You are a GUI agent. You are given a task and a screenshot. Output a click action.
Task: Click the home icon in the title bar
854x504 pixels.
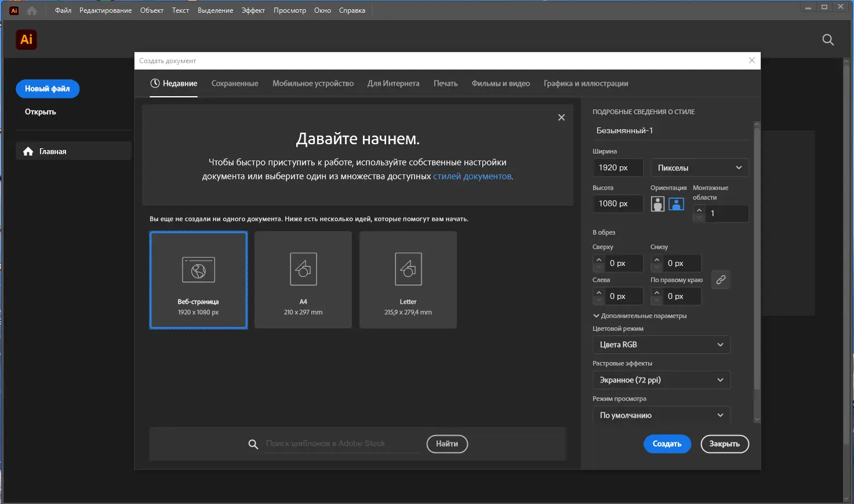[31, 10]
